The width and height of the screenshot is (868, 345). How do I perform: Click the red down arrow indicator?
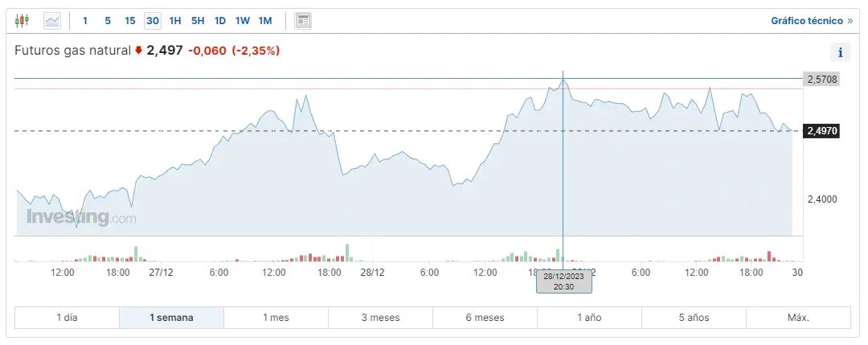tap(138, 51)
